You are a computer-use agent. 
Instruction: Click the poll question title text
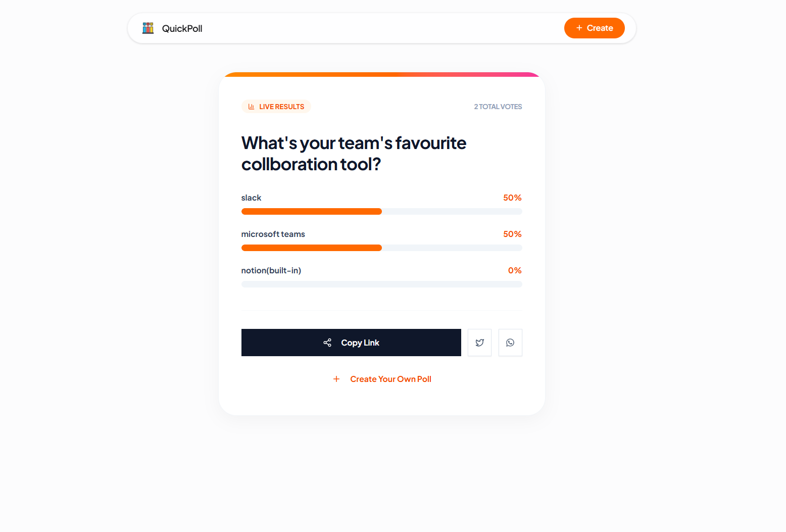click(354, 153)
